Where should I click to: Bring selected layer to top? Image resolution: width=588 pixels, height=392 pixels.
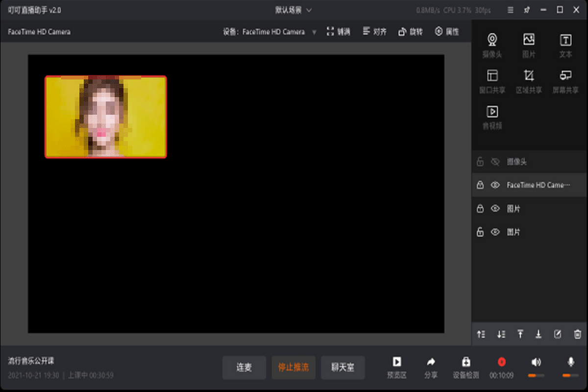(x=520, y=334)
